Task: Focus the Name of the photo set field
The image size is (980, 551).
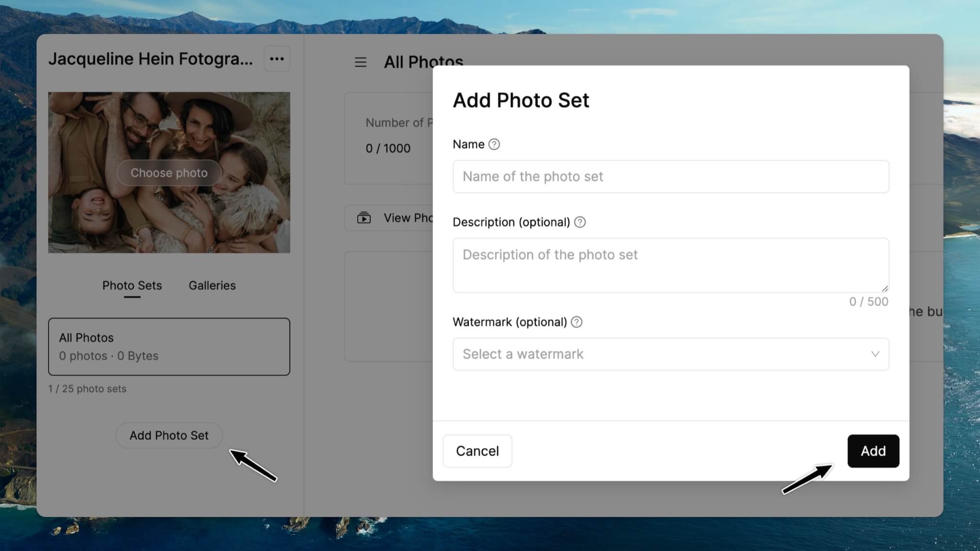Action: 671,176
